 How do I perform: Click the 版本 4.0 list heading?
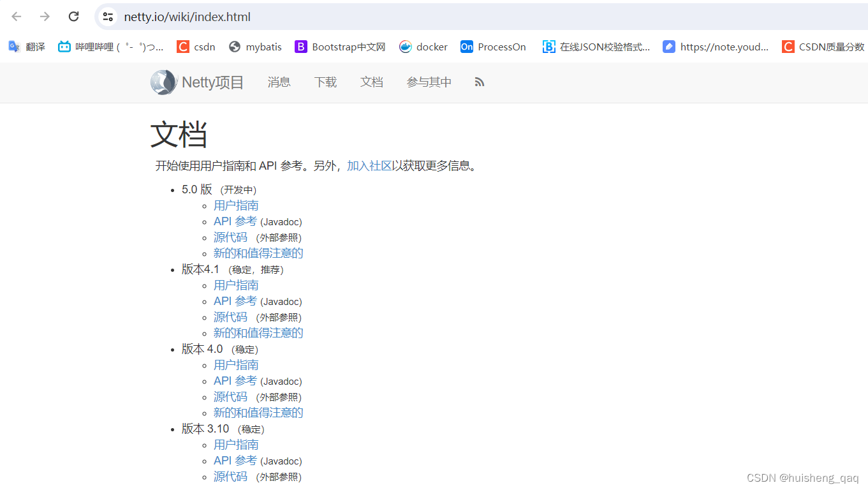(202, 349)
